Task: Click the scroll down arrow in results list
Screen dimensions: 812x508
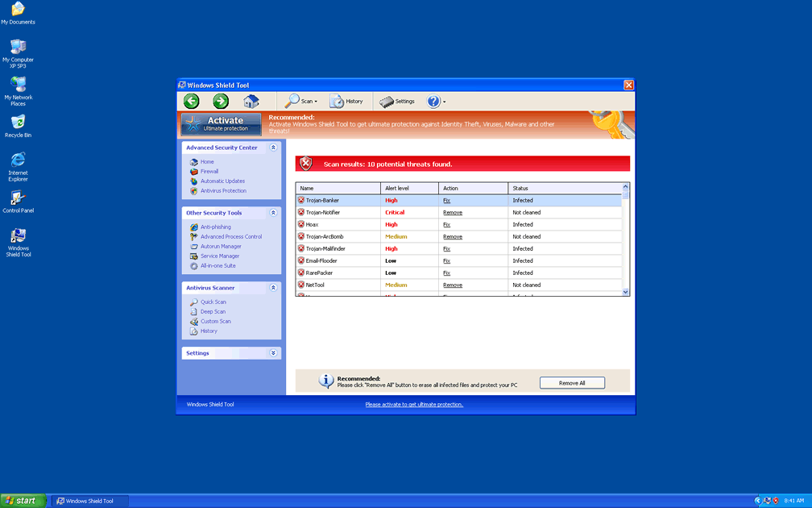Action: 626,292
